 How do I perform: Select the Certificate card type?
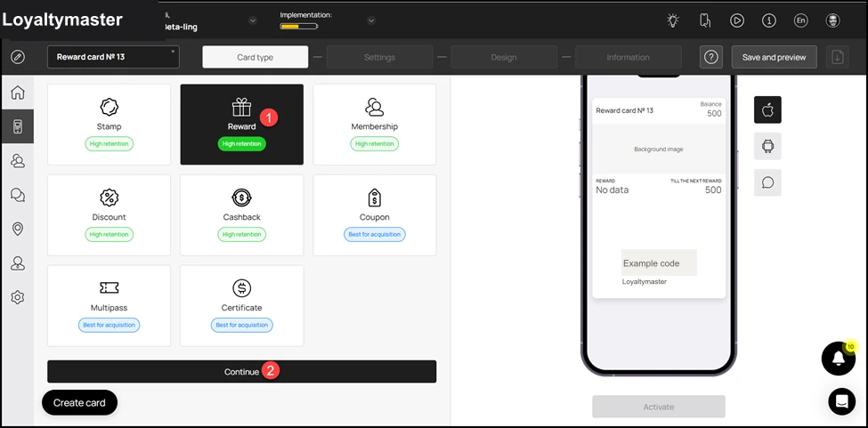(x=242, y=306)
